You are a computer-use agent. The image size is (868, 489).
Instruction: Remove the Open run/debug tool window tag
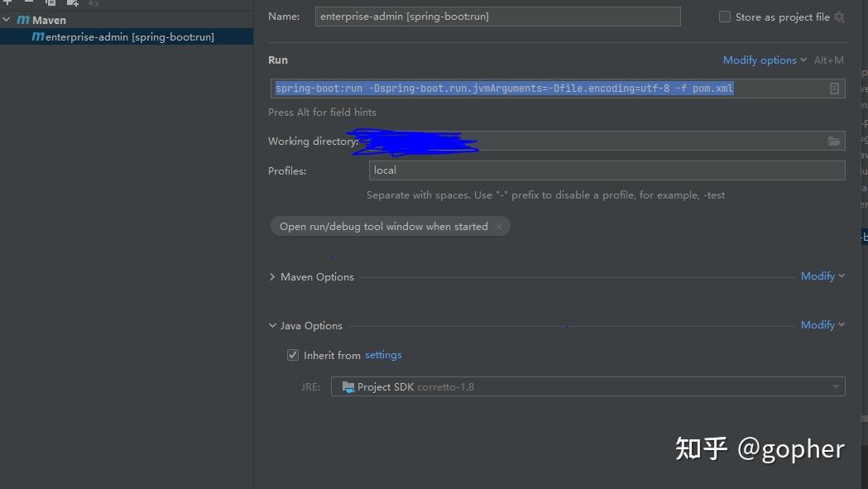click(x=500, y=225)
